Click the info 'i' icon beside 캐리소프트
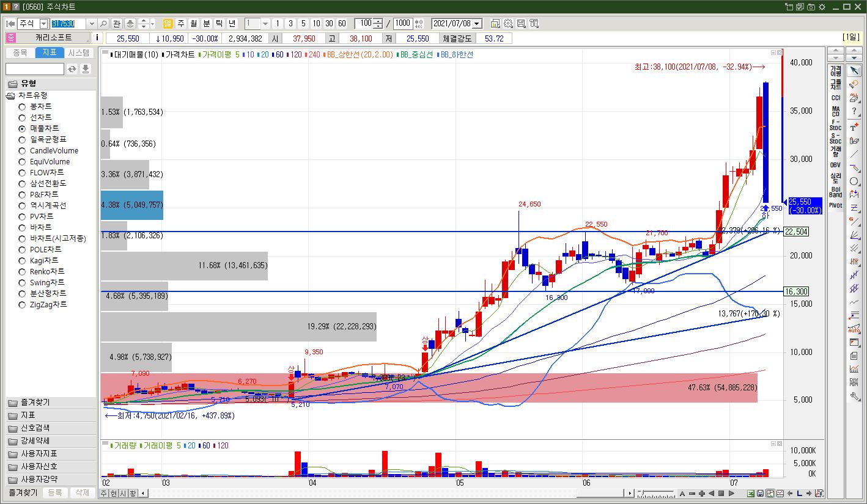 pos(98,38)
